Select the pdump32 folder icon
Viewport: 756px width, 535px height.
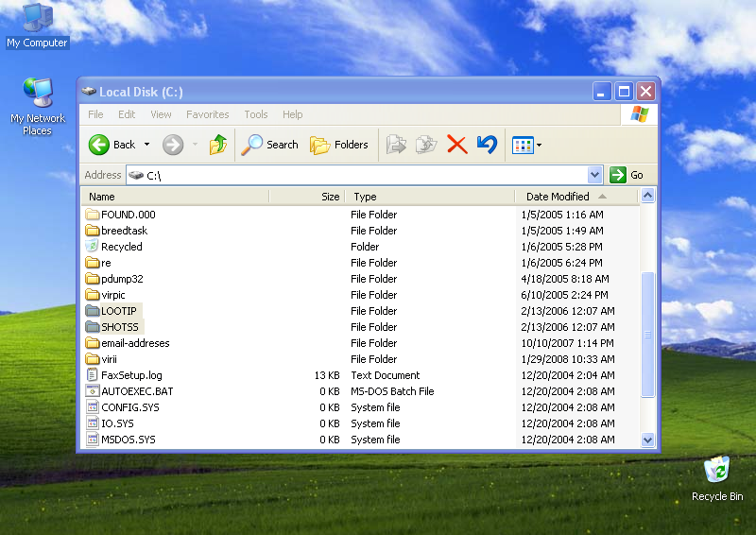(92, 278)
